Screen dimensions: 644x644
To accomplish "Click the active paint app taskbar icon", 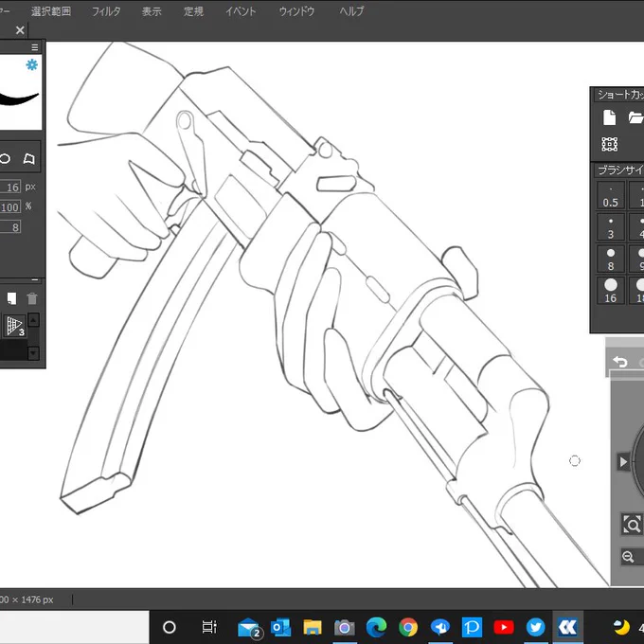I will pyautogui.click(x=567, y=627).
